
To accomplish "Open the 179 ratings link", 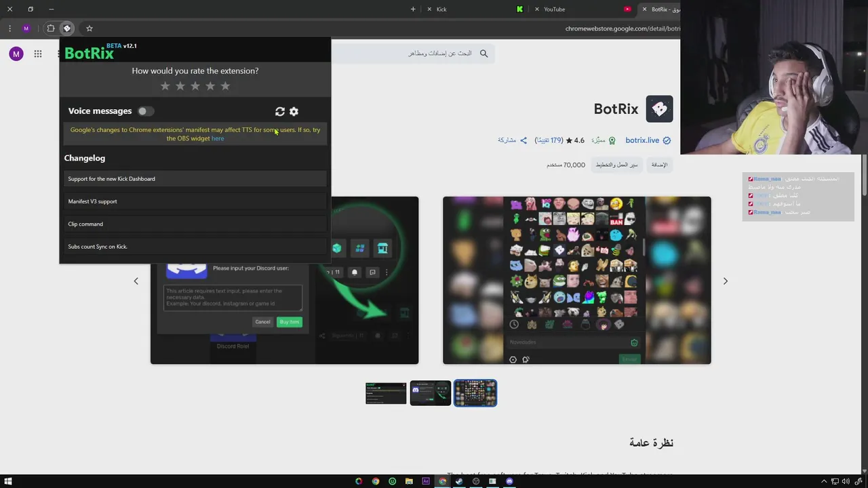I will coord(549,140).
